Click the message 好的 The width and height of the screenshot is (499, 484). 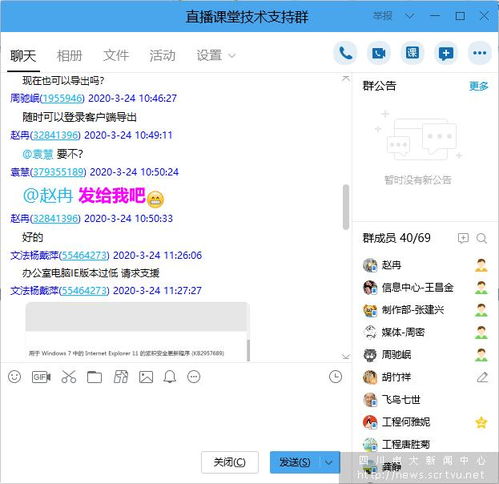33,238
